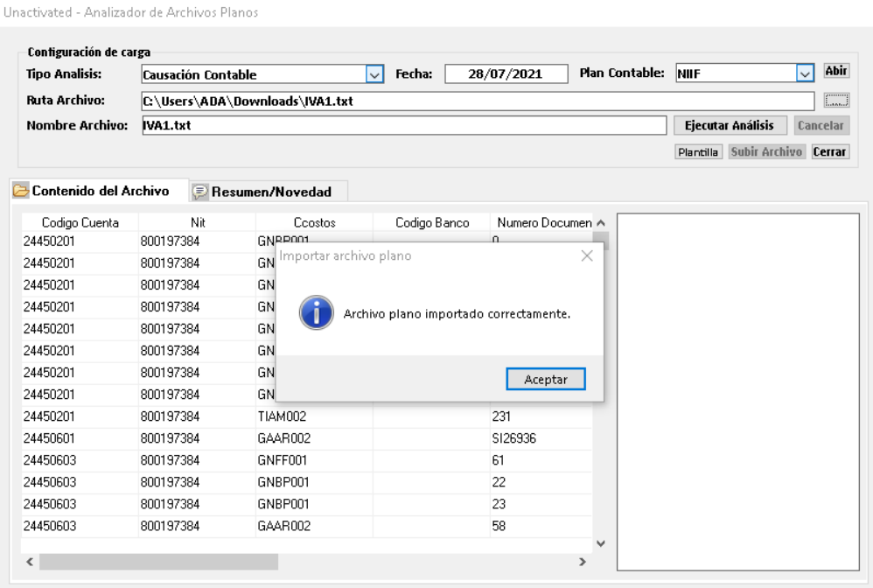Click the Codigo Cuenta column header
This screenshot has height=588, width=873.
point(80,223)
